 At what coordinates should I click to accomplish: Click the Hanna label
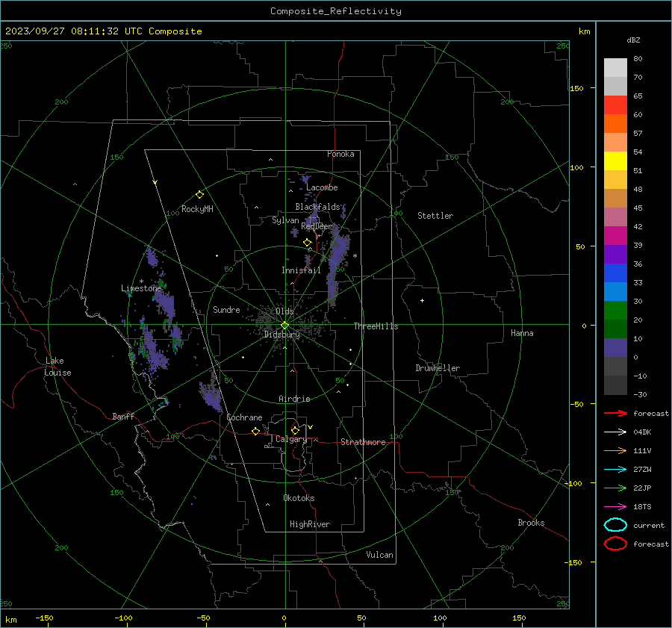coord(522,333)
